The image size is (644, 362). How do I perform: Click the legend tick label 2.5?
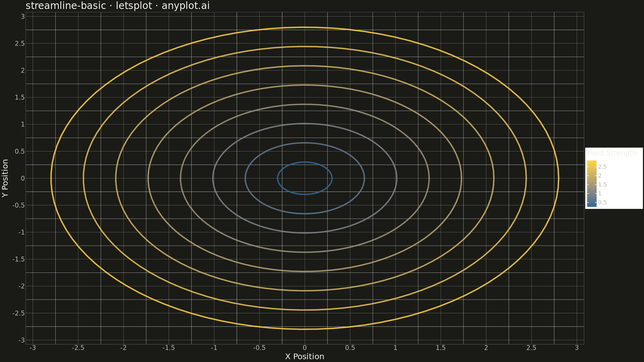tap(602, 167)
